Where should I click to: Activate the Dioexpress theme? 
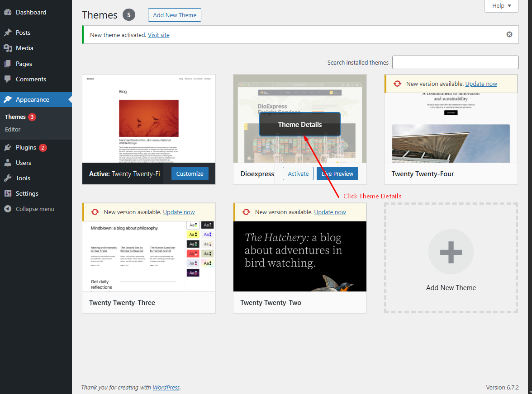click(298, 174)
